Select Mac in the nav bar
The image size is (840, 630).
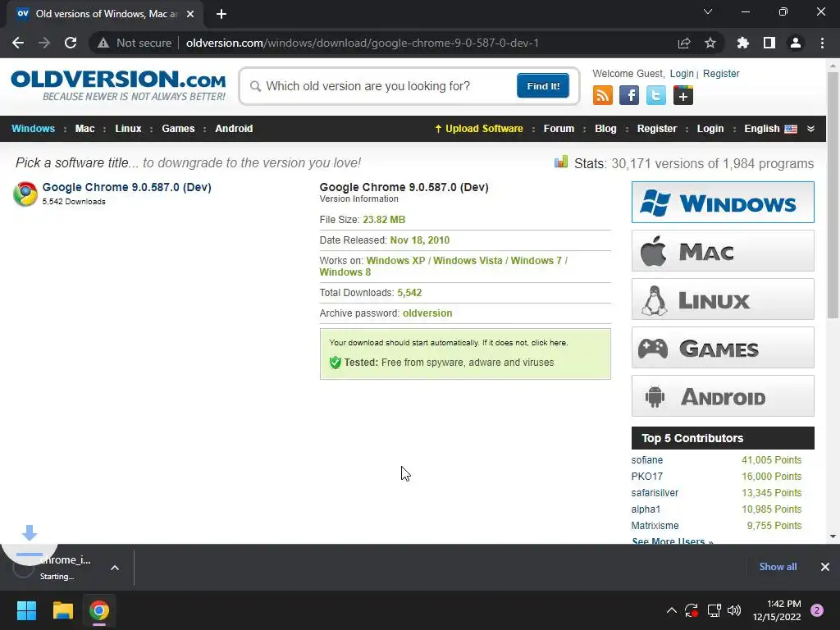[x=84, y=129]
